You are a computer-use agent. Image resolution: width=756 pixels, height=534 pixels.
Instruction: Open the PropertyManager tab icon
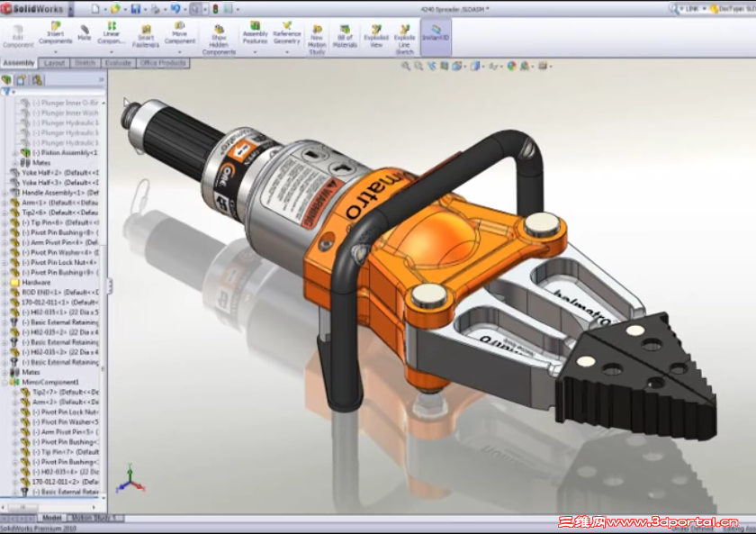pyautogui.click(x=22, y=79)
